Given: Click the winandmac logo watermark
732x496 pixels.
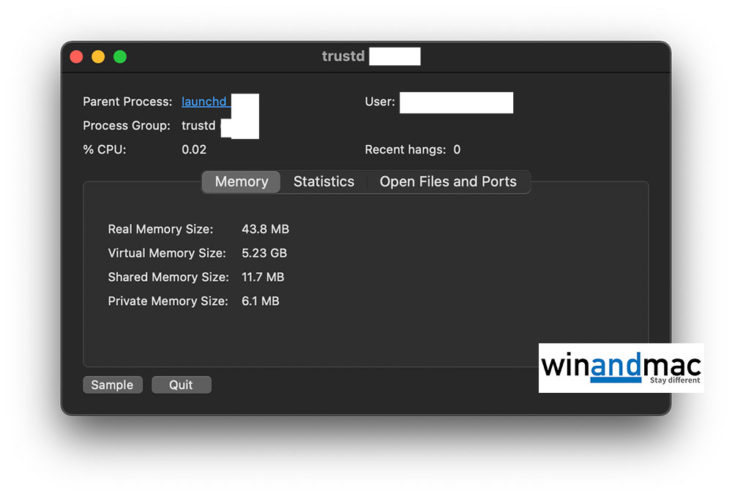Looking at the screenshot, I should click(x=620, y=368).
